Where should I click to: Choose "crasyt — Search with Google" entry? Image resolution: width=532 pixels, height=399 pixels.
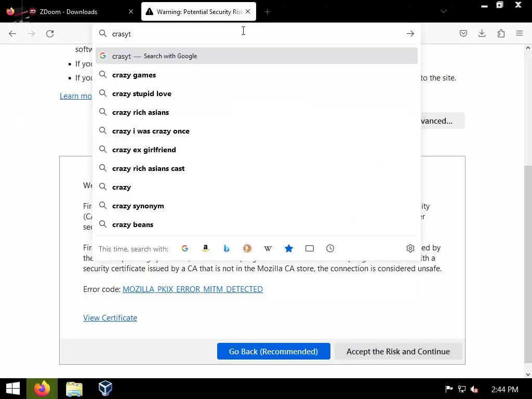coord(257,56)
